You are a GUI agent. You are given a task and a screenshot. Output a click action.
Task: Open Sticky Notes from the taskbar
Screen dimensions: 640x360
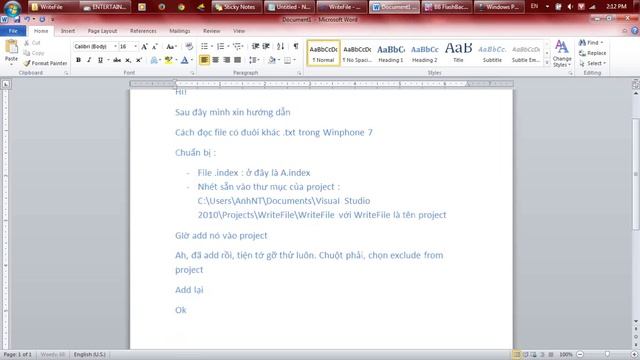[236, 7]
